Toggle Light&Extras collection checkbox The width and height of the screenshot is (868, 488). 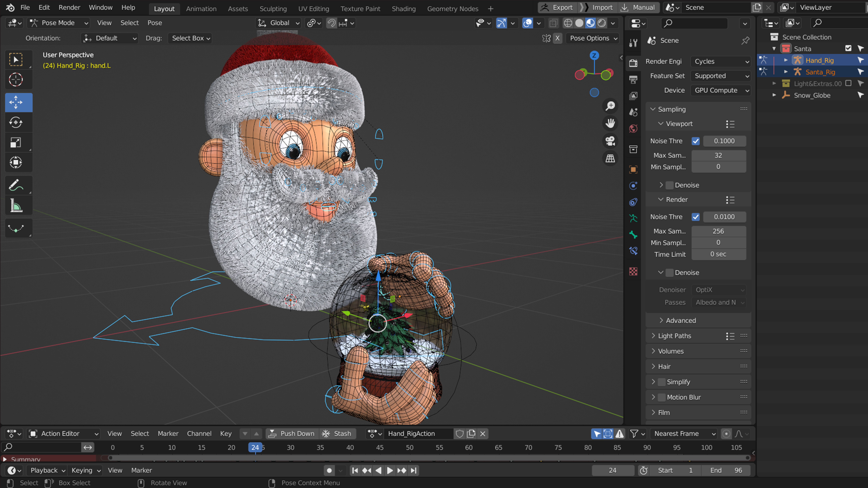848,83
